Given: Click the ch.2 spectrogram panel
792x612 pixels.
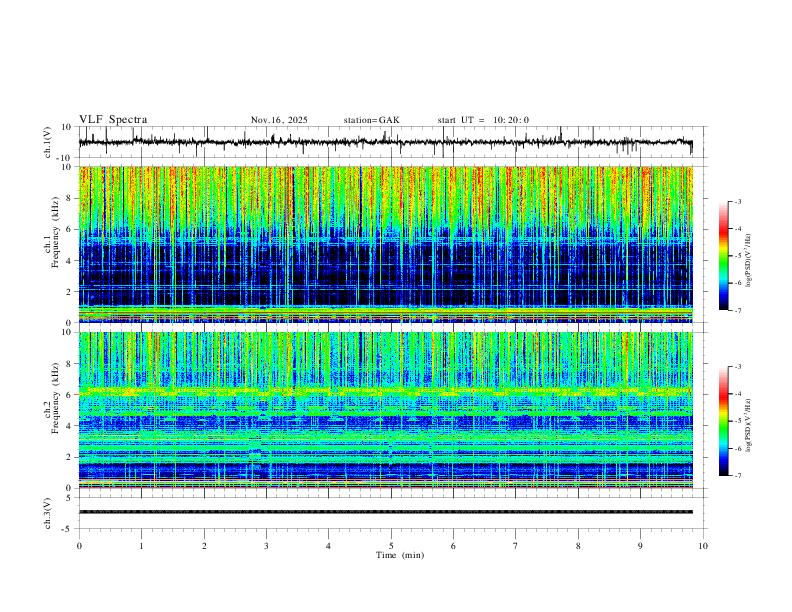Looking at the screenshot, I should click(386, 410).
